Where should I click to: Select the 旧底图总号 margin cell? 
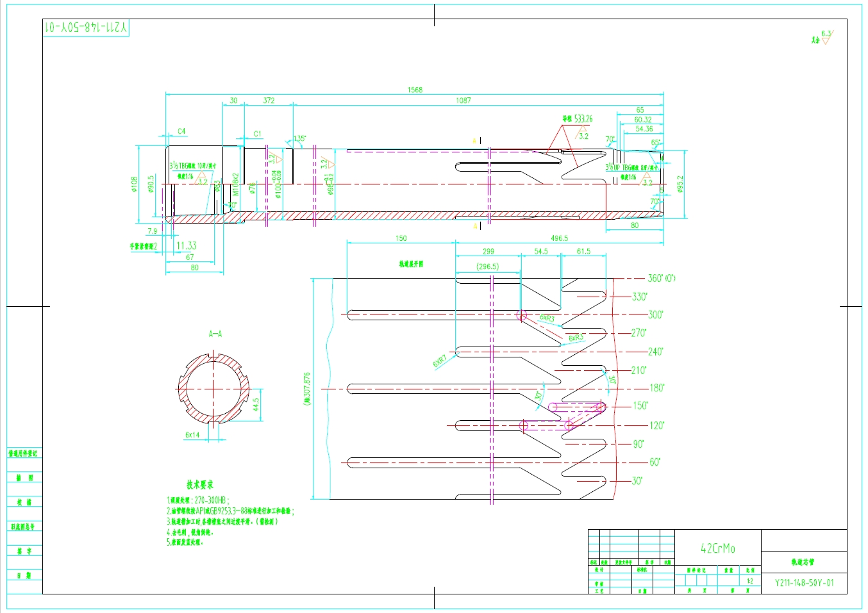24,527
